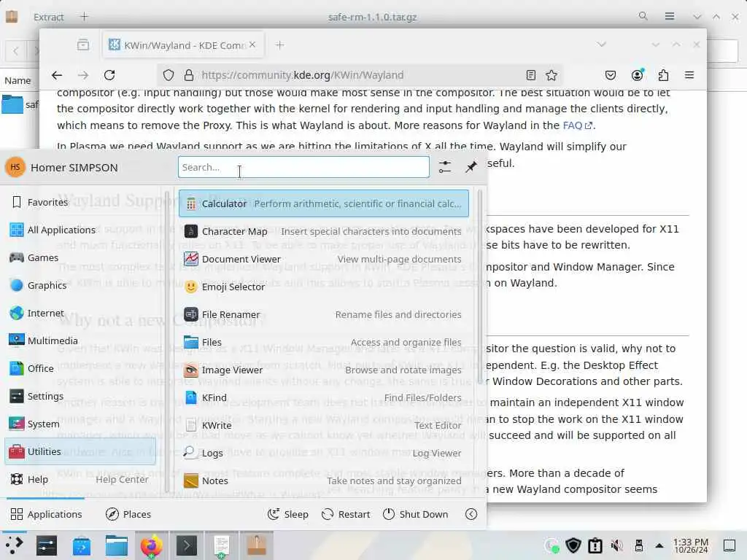Switch to Places tab in launcher
This screenshot has height=560, width=747.
[128, 514]
